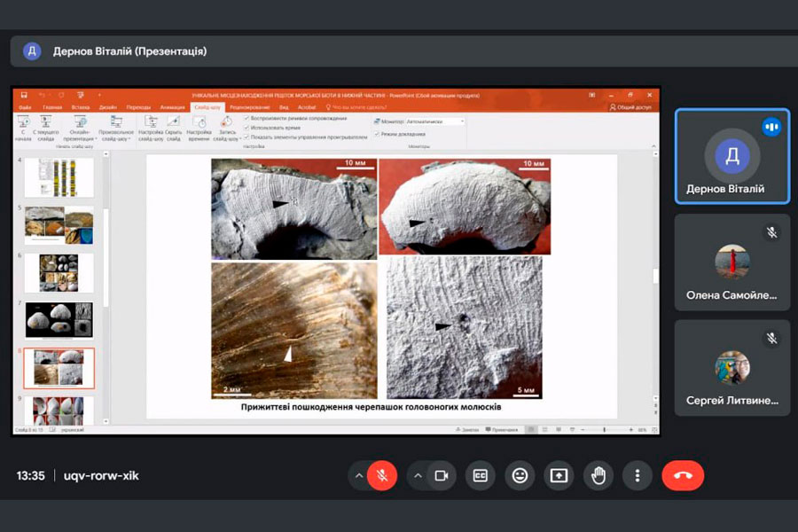Expand audio settings arrow beside the microphone
The image size is (798, 532).
click(359, 476)
